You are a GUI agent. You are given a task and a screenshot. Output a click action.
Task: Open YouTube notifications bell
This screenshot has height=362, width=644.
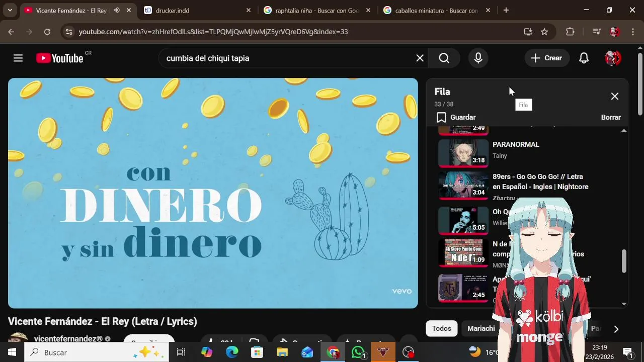(584, 58)
